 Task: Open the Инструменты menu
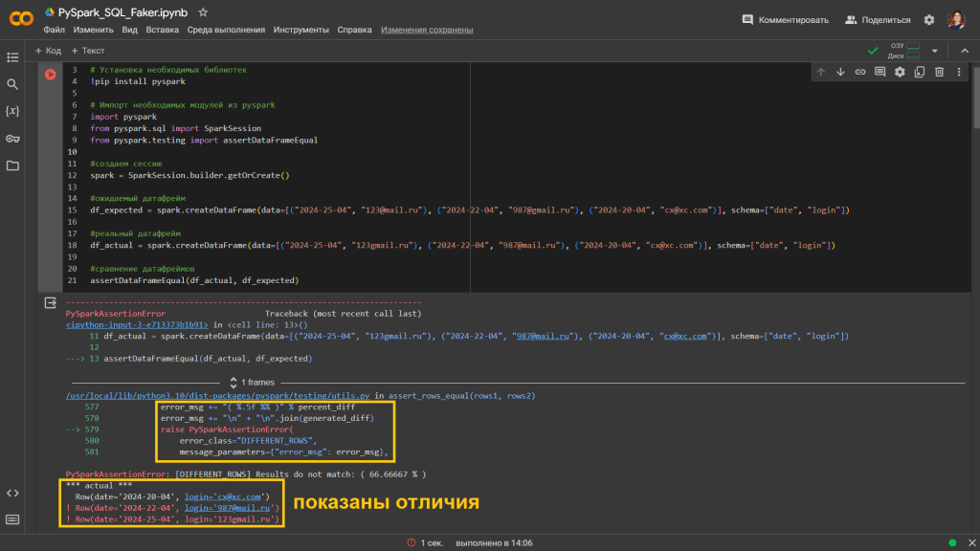tap(301, 30)
